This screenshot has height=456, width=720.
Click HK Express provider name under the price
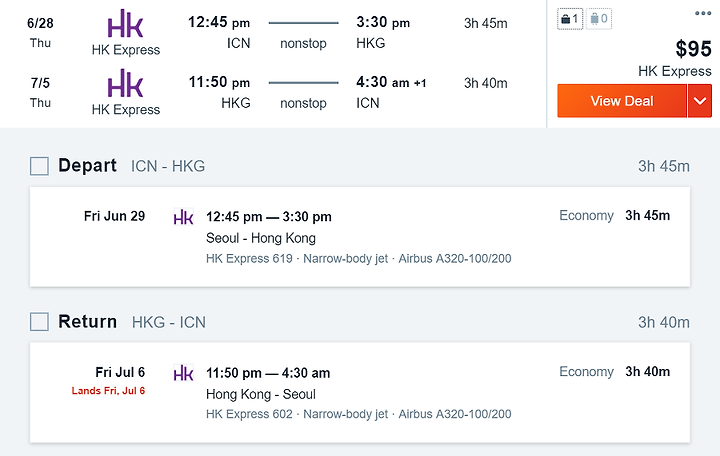pos(675,71)
